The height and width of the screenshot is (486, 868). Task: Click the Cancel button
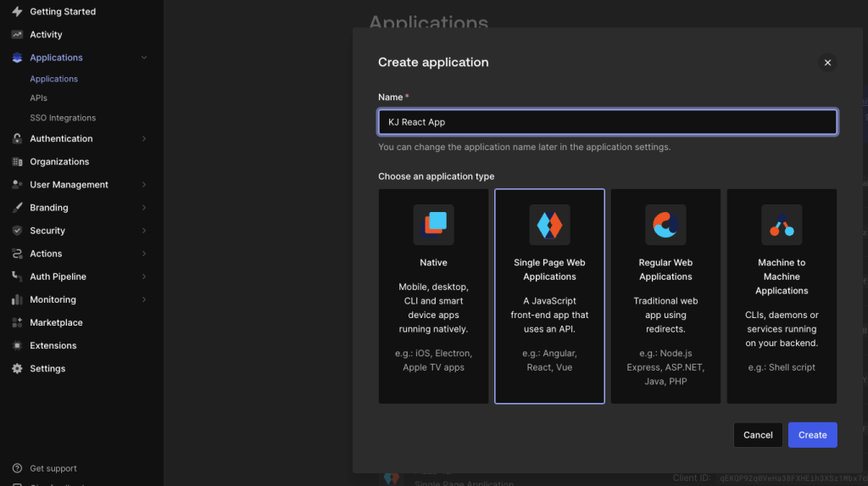point(758,435)
